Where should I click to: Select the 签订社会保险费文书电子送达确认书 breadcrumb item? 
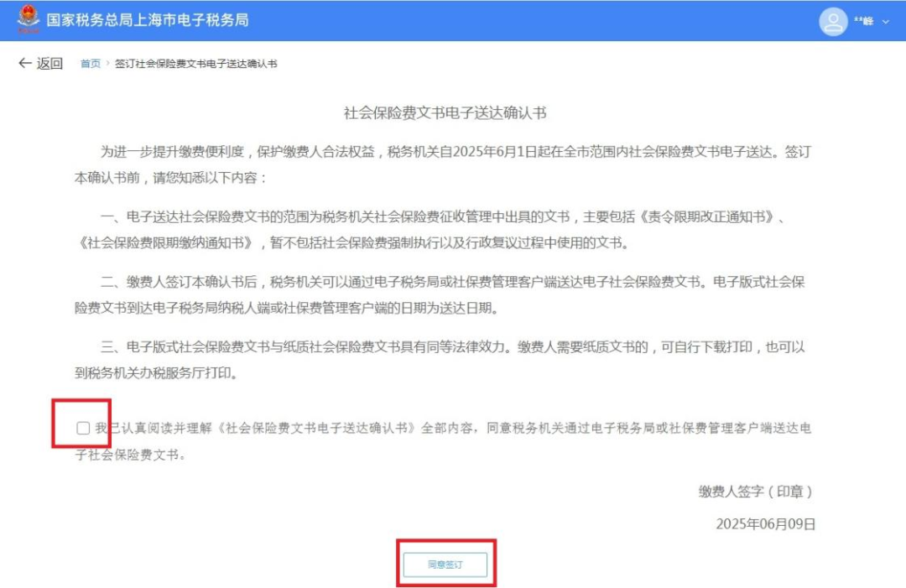[x=195, y=64]
